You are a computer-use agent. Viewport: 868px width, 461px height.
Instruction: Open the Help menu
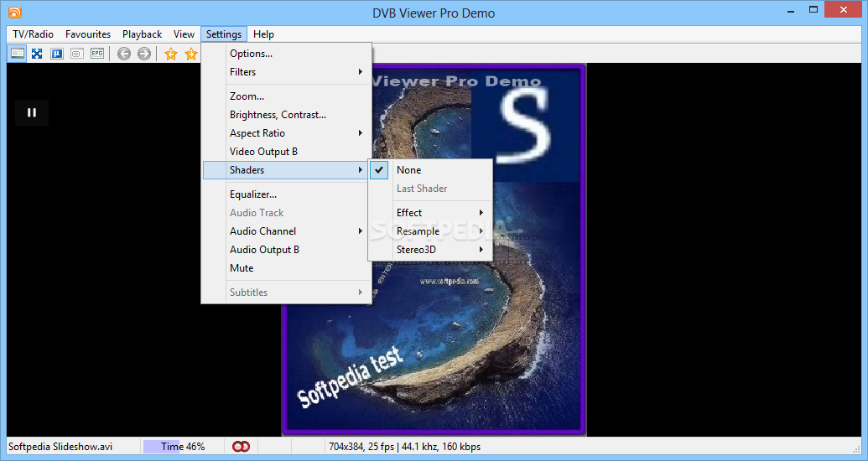click(x=263, y=34)
